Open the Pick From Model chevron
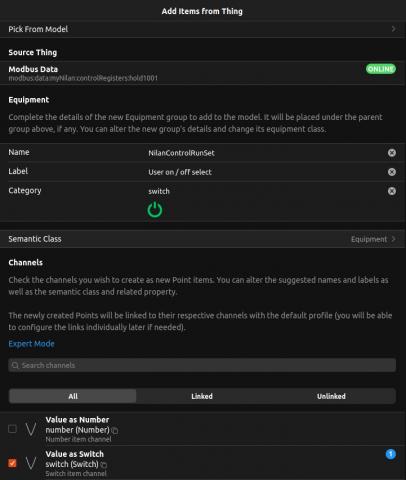The width and height of the screenshot is (406, 480). (393, 29)
